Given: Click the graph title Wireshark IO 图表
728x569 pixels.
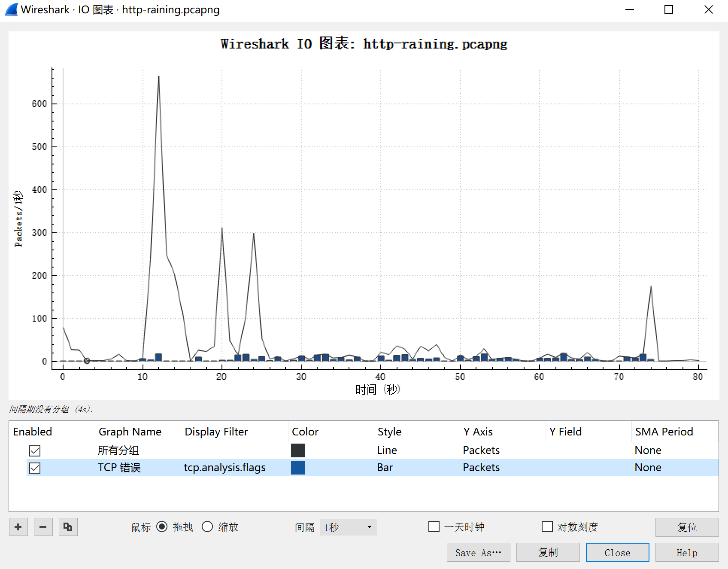Looking at the screenshot, I should [x=364, y=43].
